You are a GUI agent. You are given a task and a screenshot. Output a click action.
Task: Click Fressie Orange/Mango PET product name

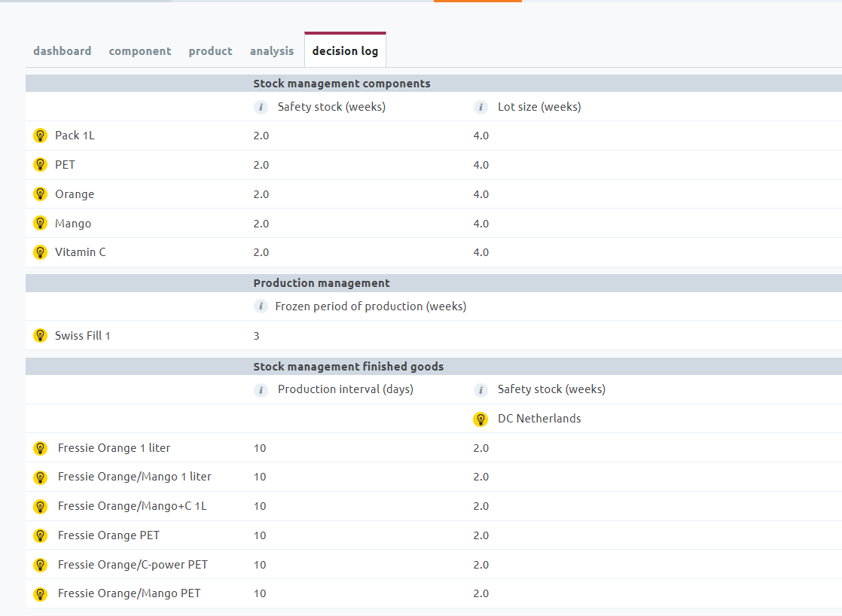tap(129, 593)
